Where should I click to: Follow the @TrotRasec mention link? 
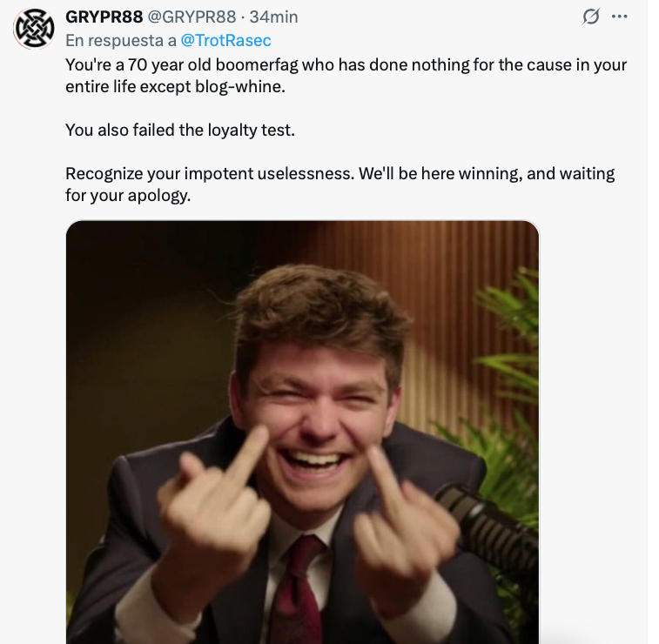coord(227,40)
